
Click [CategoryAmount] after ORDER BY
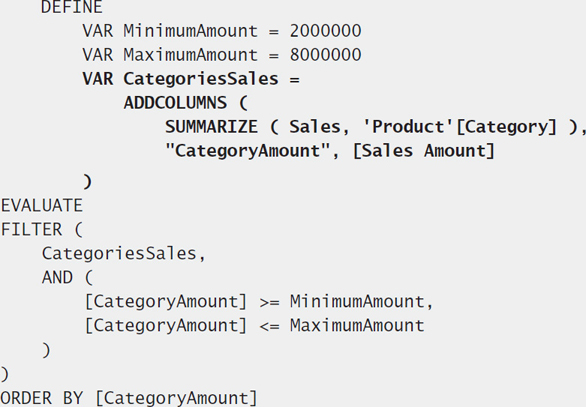pos(176,398)
